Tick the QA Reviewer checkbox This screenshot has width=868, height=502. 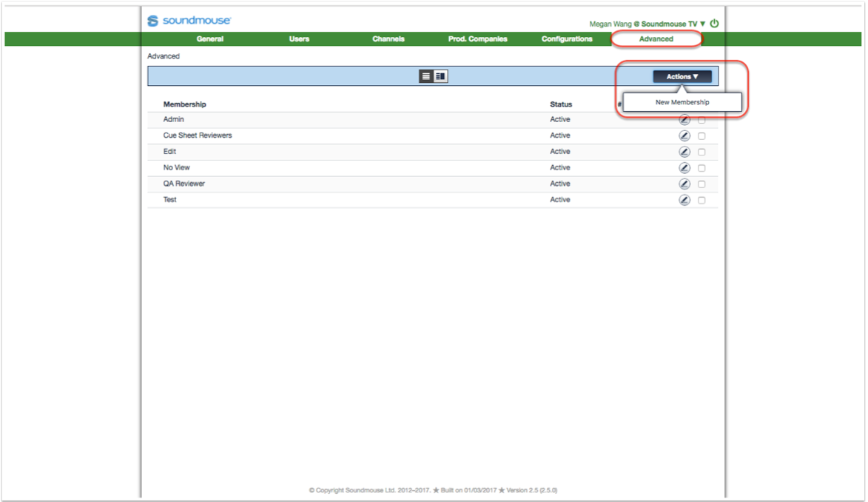tap(702, 184)
